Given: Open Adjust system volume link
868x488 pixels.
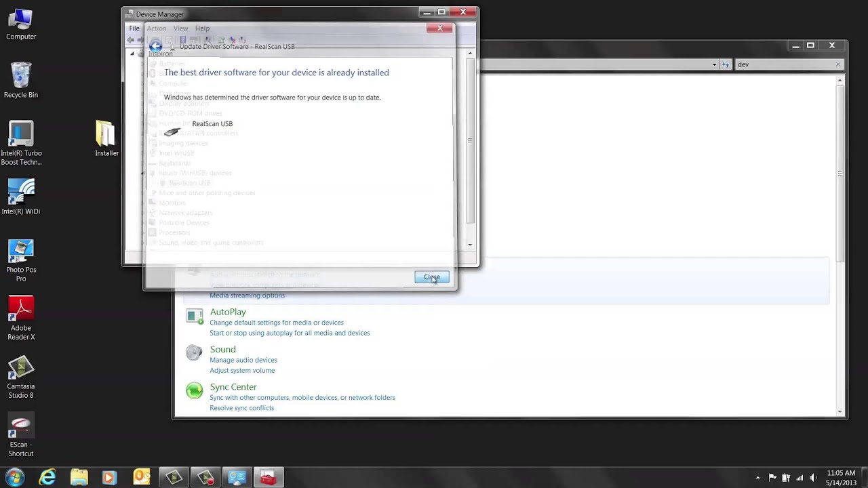Looking at the screenshot, I should click(x=242, y=370).
